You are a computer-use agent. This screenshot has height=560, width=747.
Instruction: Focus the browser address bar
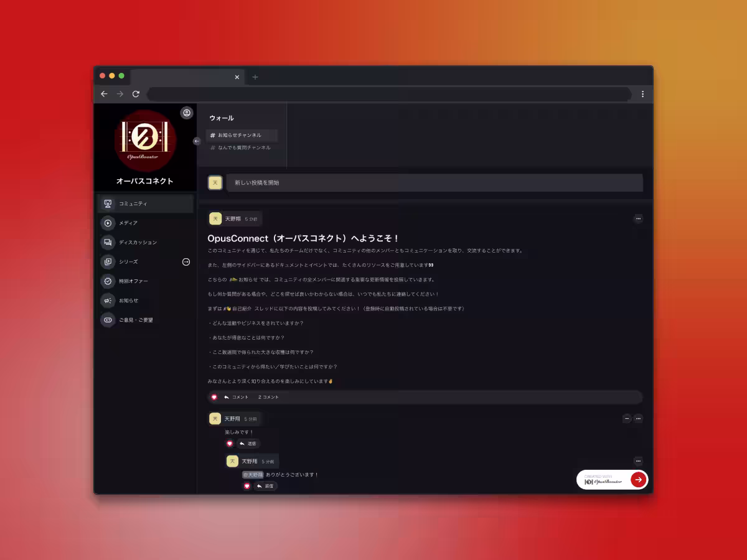click(389, 94)
